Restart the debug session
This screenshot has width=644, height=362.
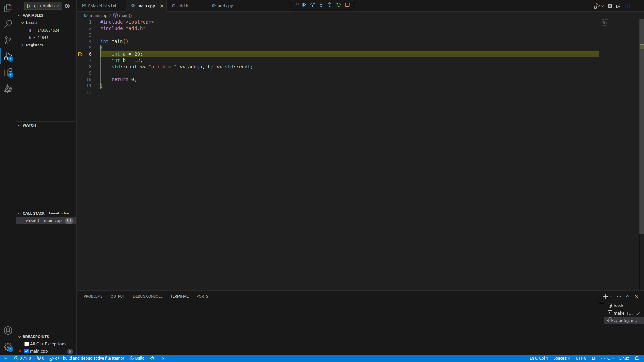(x=339, y=5)
